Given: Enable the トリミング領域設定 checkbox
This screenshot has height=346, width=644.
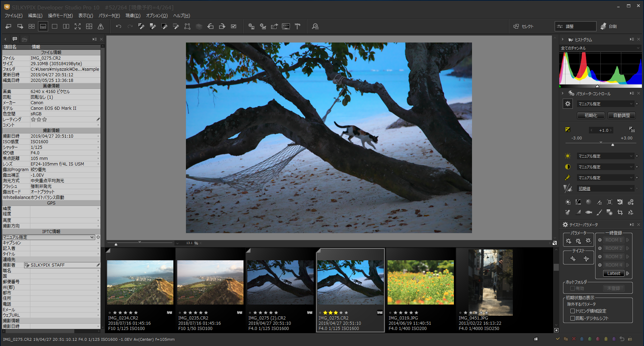Looking at the screenshot, I should click(x=572, y=311).
